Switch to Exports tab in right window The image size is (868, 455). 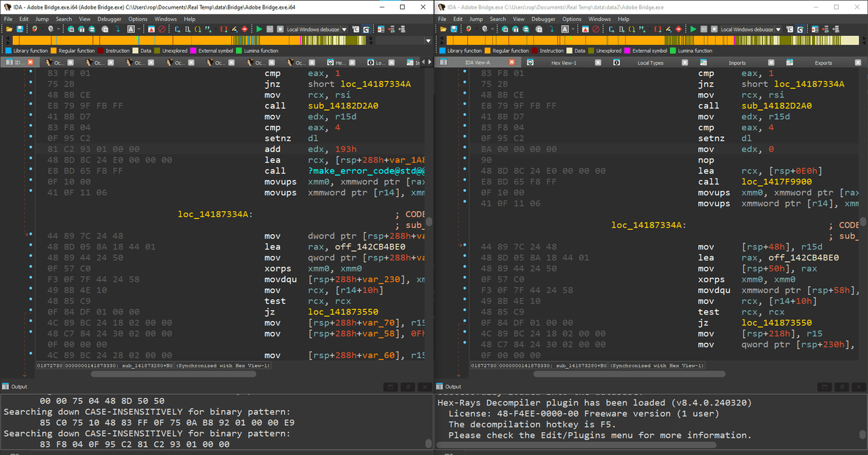coord(823,62)
